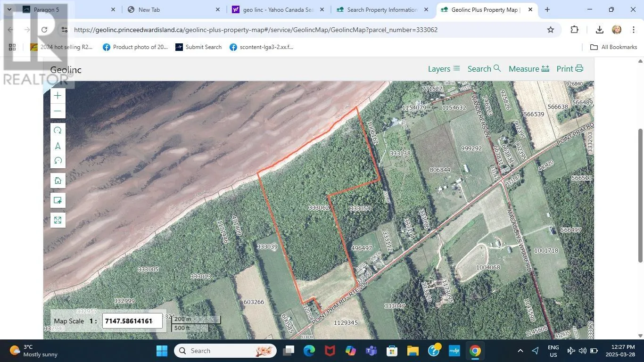Reset map rotation with counterclockwise tool
The width and height of the screenshot is (644, 362).
58,160
